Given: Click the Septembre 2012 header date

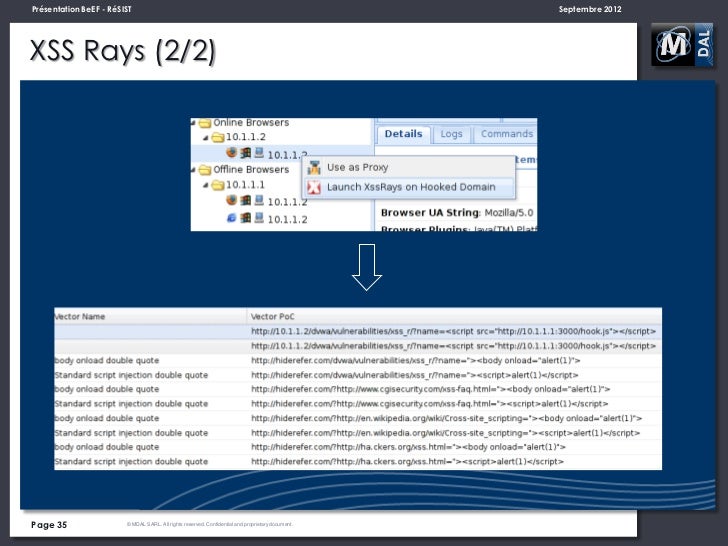Looking at the screenshot, I should coord(590,9).
